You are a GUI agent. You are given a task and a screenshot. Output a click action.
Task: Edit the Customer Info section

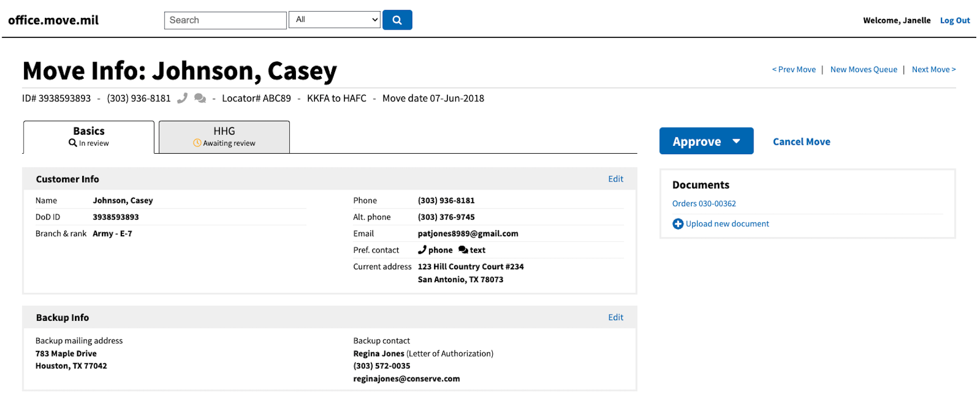(x=615, y=179)
